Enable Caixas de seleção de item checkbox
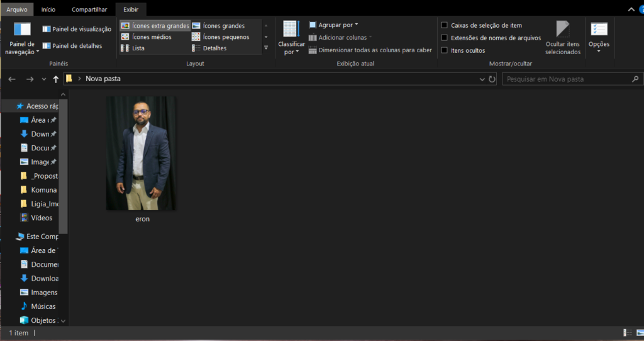The image size is (644, 341). pos(445,26)
